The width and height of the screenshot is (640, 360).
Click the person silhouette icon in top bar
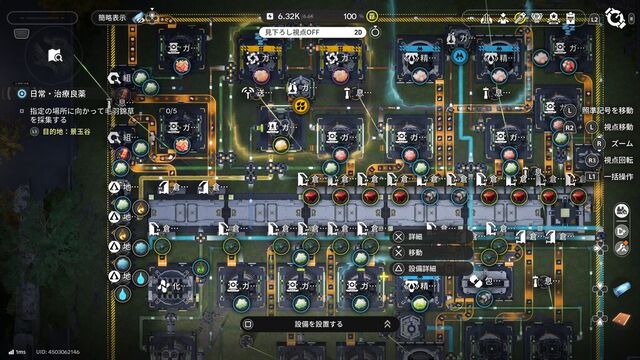(503, 18)
